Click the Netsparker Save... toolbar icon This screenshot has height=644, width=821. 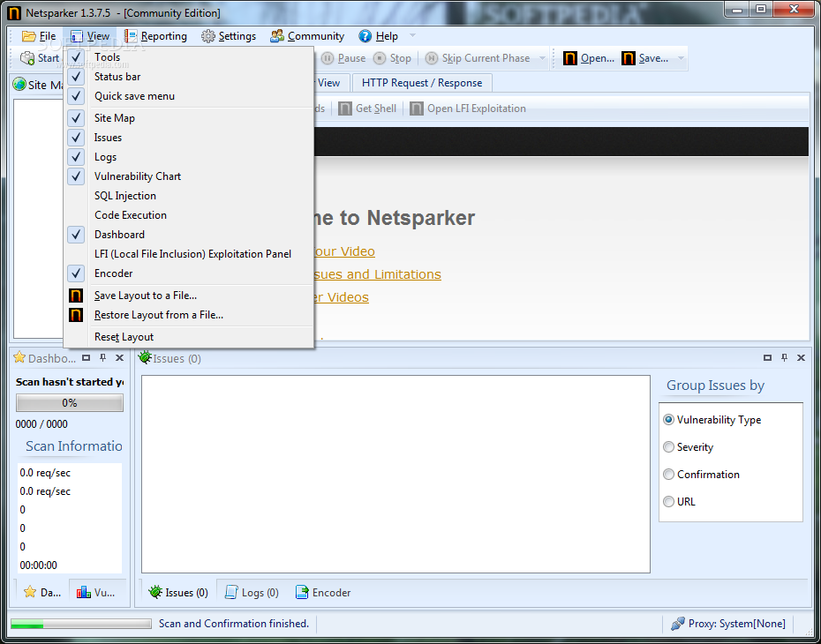pos(629,58)
